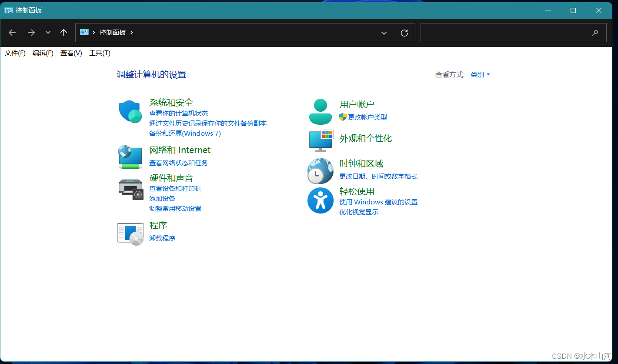Click the Programs disc icon
Image resolution: width=618 pixels, height=364 pixels.
130,234
